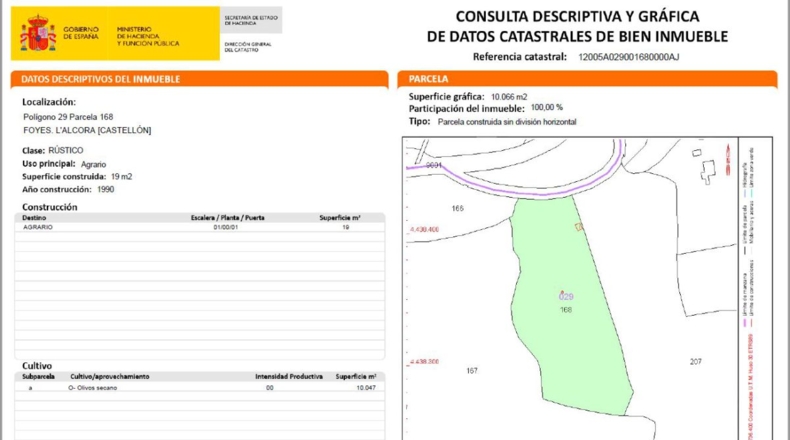Click the 'Subparcela' column header

coord(38,376)
